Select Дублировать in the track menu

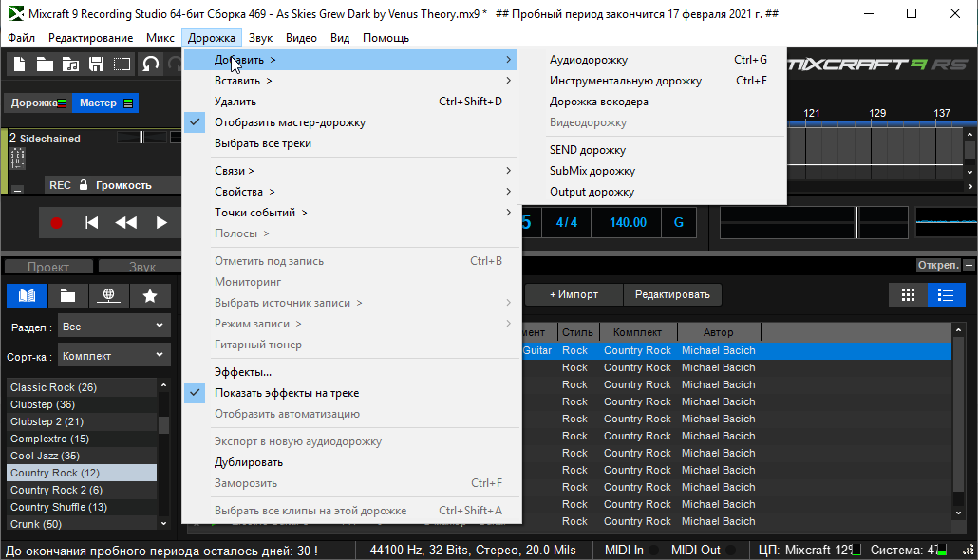pyautogui.click(x=351, y=462)
